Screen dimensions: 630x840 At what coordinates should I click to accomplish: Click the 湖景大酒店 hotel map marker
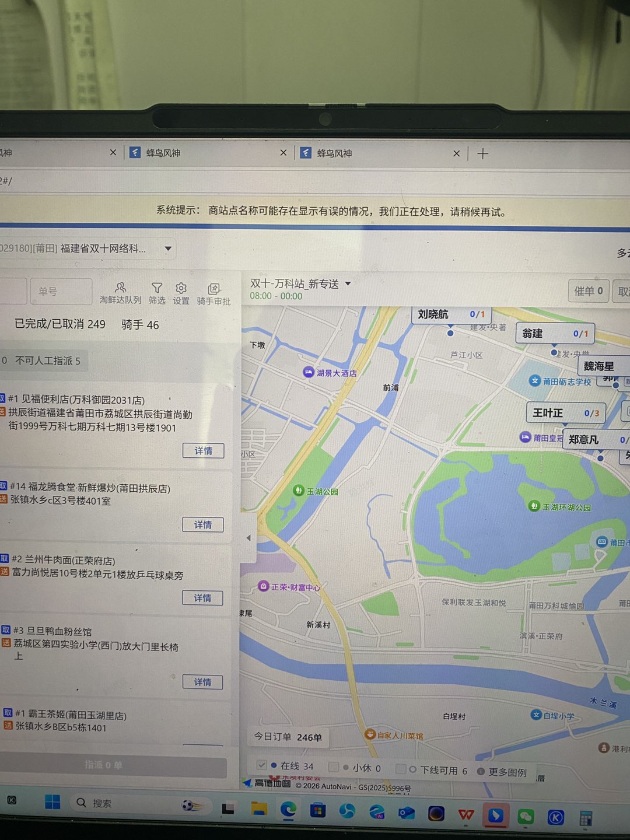308,372
